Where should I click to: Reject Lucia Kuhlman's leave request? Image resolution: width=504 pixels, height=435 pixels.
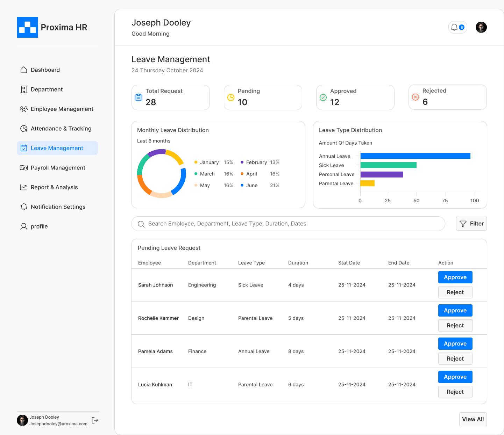455,392
